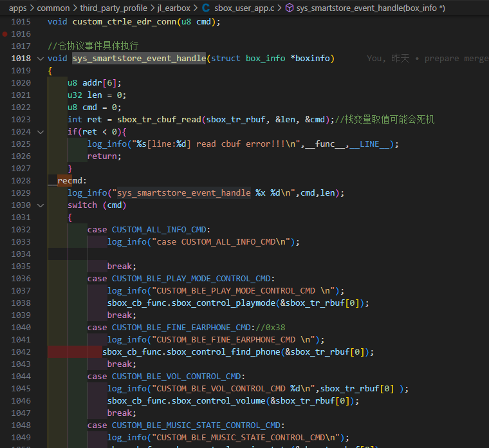Click the 'u32 len = 0;' declaration
The image size is (489, 448).
[97, 95]
